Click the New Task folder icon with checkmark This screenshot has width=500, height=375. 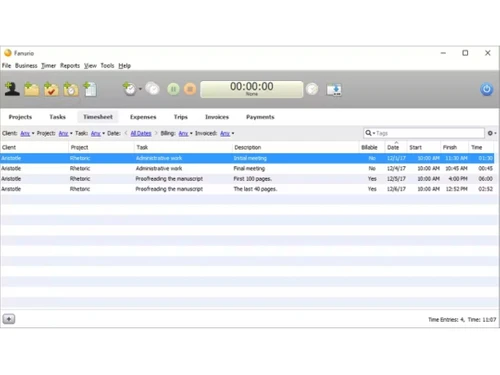pos(51,89)
